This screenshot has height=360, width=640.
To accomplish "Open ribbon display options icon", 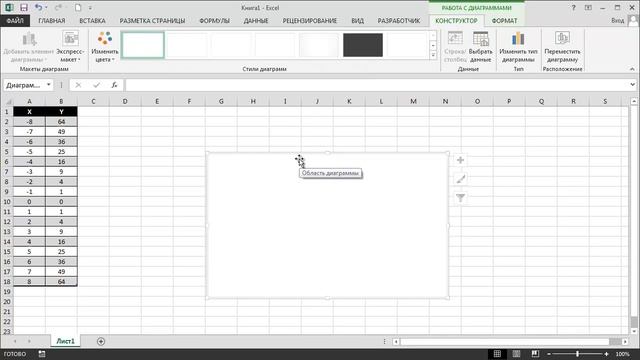I will coord(588,8).
